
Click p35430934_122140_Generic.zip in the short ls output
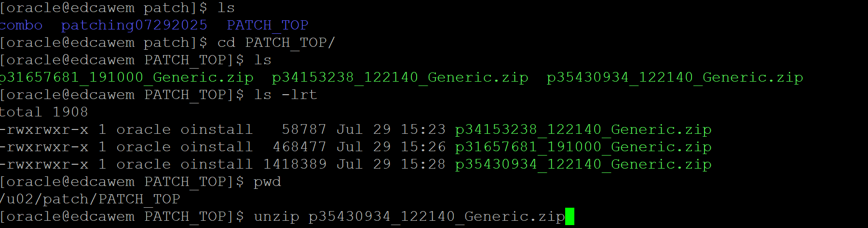coord(675,77)
